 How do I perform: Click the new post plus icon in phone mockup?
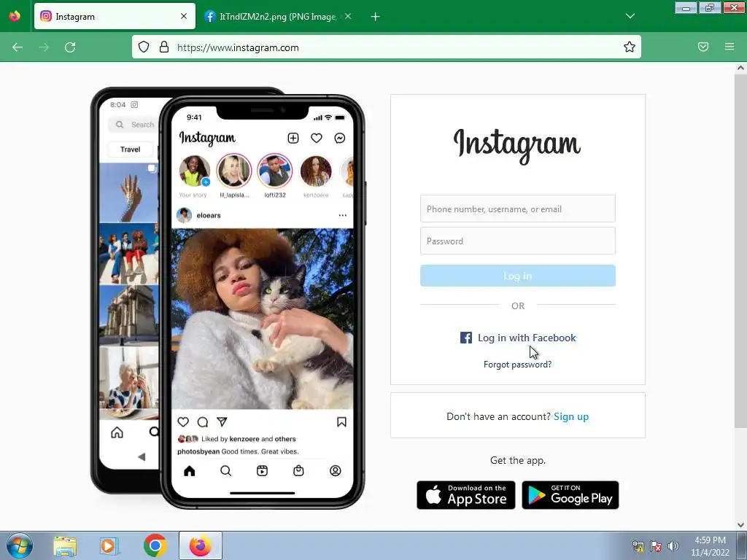pyautogui.click(x=293, y=138)
